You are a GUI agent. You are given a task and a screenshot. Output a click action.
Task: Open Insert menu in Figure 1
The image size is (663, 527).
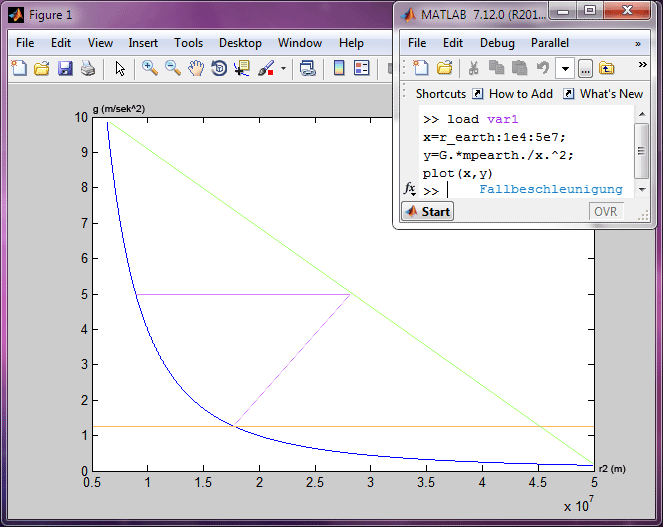pyautogui.click(x=143, y=43)
